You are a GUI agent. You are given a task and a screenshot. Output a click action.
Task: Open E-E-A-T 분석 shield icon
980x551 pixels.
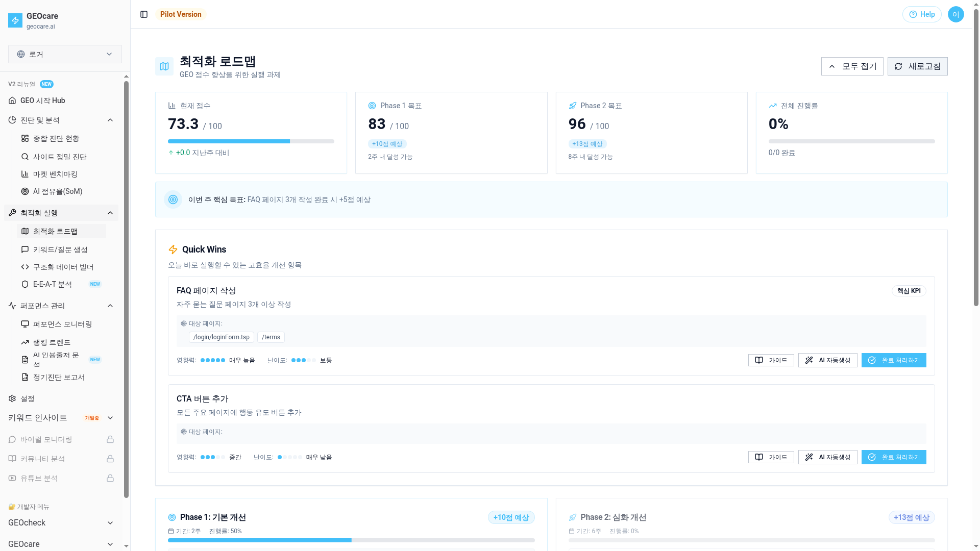[x=24, y=284]
